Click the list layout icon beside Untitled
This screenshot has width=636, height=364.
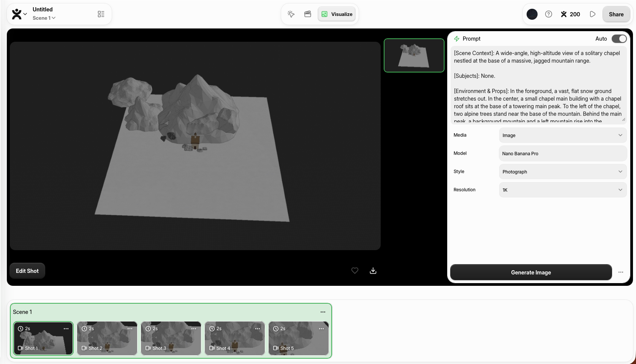pos(101,14)
